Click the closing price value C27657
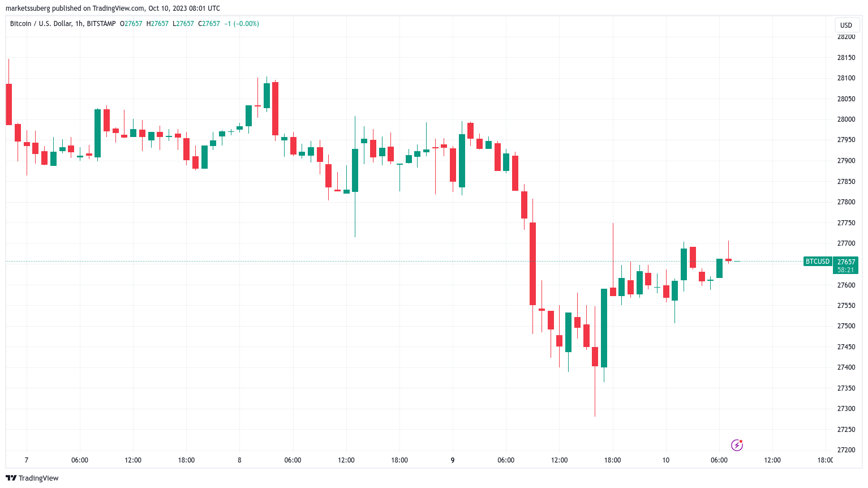This screenshot has width=868, height=488. 209,24
